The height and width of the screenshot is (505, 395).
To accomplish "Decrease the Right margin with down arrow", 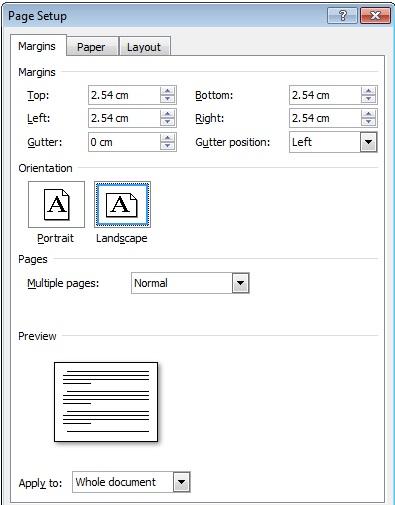I will pos(368,122).
